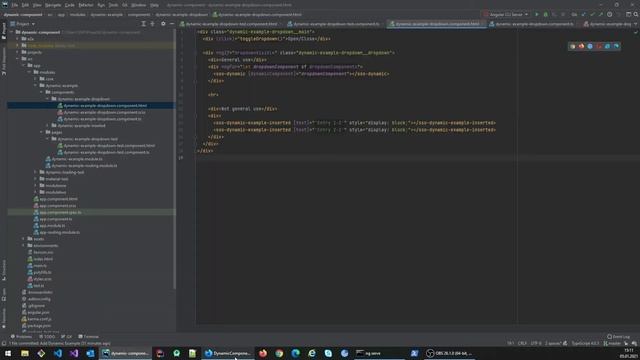Viewport: 640px width, 360px height.
Task: Open the View menu
Action: tap(37, 5)
